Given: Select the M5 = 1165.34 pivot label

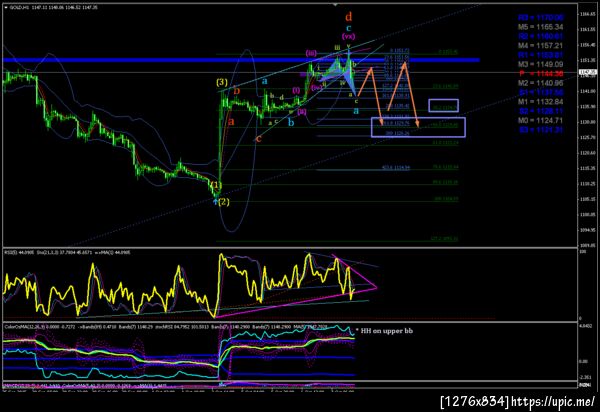Looking at the screenshot, I should [x=541, y=27].
